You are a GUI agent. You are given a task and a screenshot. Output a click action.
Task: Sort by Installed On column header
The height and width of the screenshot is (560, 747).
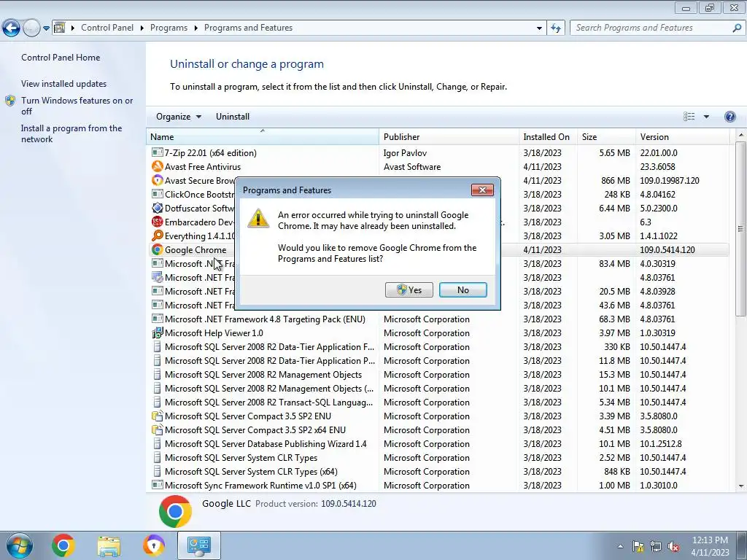tap(548, 136)
